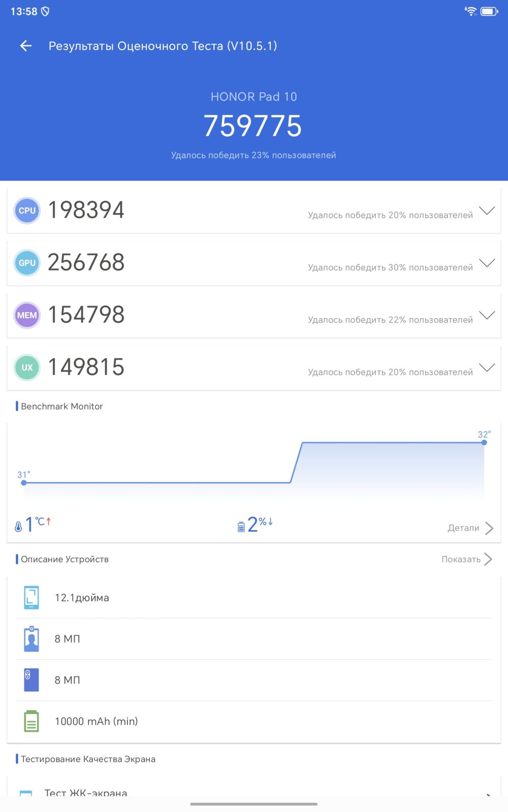The height and width of the screenshot is (812, 508).
Task: Open the Детали chevron arrow
Action: [x=489, y=528]
